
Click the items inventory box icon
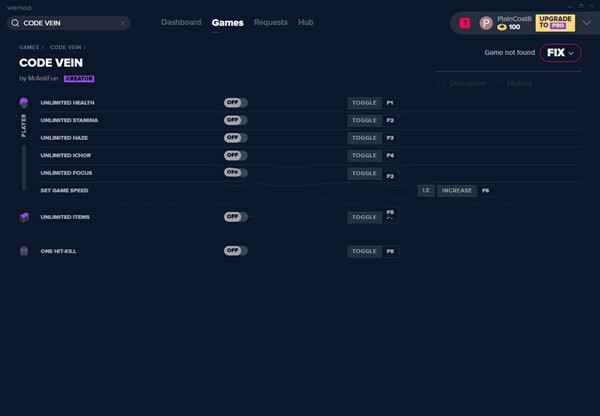point(24,217)
